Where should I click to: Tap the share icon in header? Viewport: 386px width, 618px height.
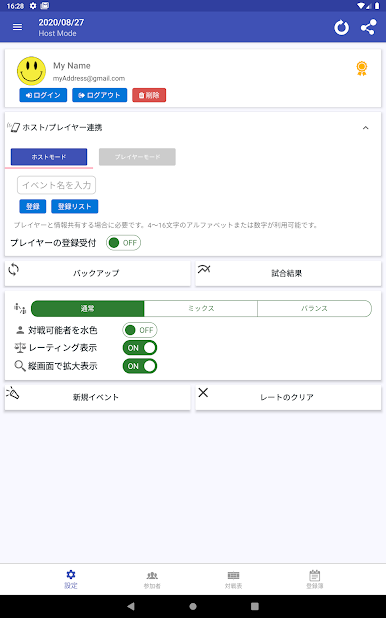point(368,28)
